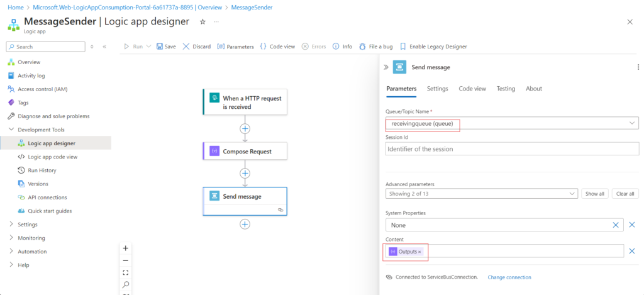Expand the Help section
The image size is (644, 295).
pyautogui.click(x=11, y=265)
